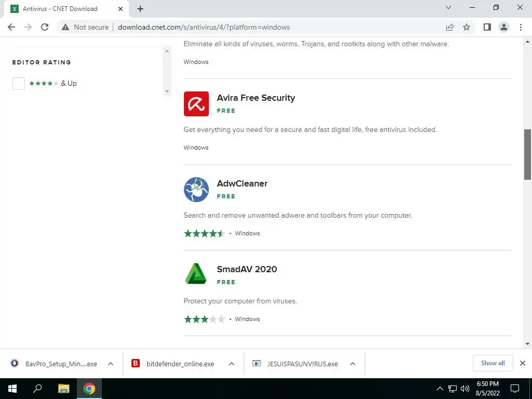The width and height of the screenshot is (532, 399).
Task: Bookmark this tab with the star icon
Action: pyautogui.click(x=467, y=27)
